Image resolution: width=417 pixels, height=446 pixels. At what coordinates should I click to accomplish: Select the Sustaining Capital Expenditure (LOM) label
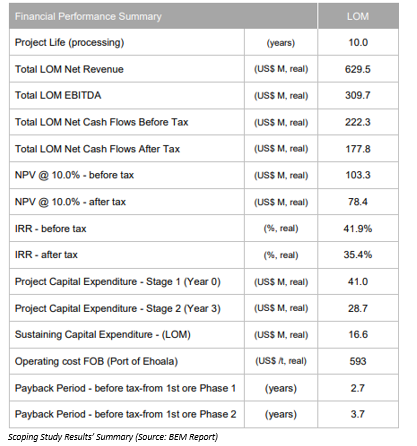[x=103, y=334]
